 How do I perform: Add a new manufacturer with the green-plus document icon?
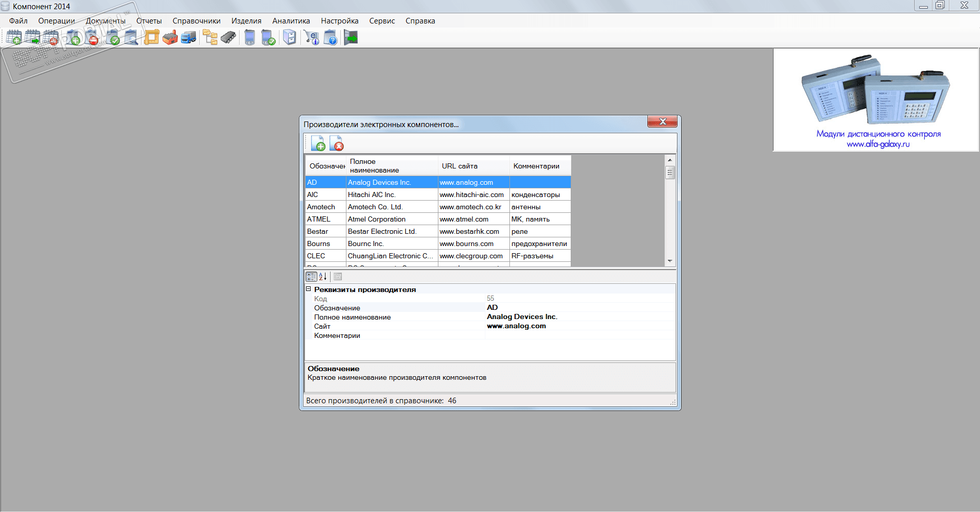click(x=318, y=143)
